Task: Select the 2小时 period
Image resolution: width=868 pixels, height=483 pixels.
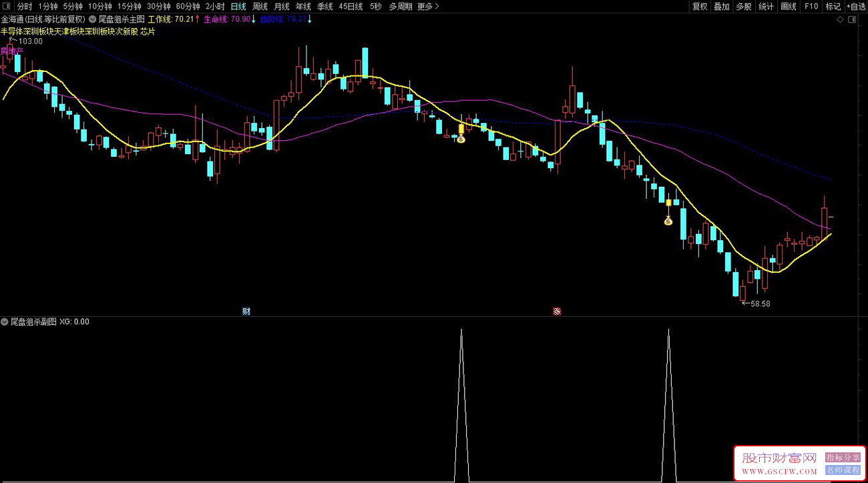Action: click(x=215, y=7)
